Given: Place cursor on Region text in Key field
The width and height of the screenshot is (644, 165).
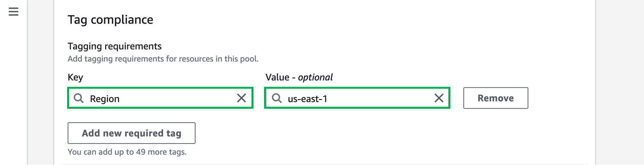Looking at the screenshot, I should tap(105, 99).
